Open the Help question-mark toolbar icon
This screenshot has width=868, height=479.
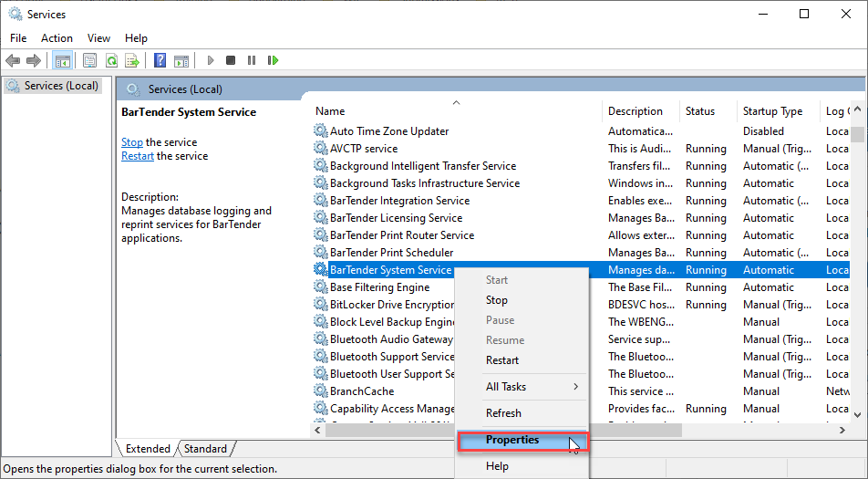pos(160,60)
